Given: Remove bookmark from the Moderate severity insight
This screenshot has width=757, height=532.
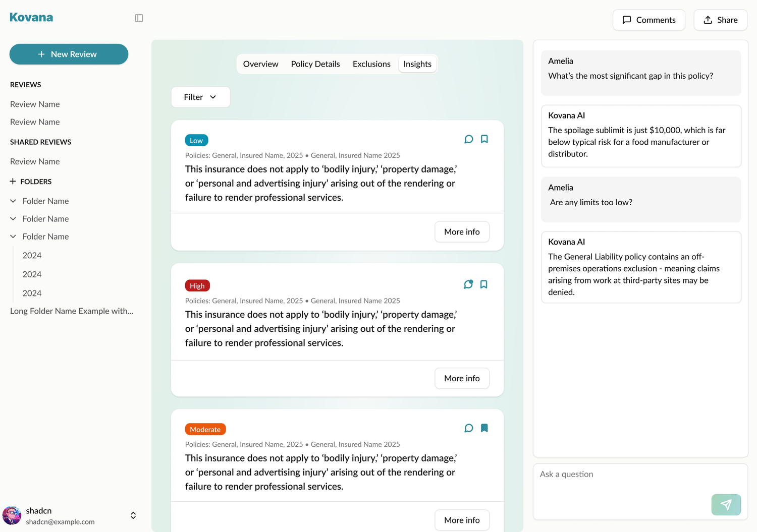Looking at the screenshot, I should (x=484, y=428).
